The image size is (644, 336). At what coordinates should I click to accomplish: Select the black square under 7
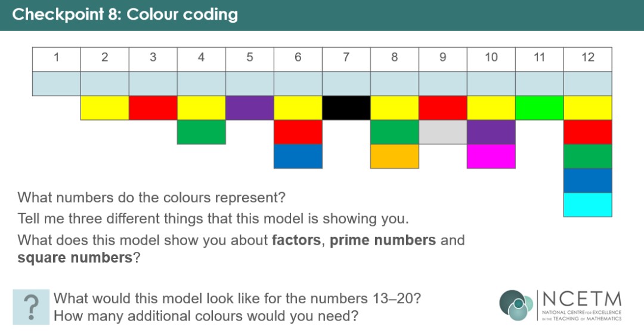(346, 108)
